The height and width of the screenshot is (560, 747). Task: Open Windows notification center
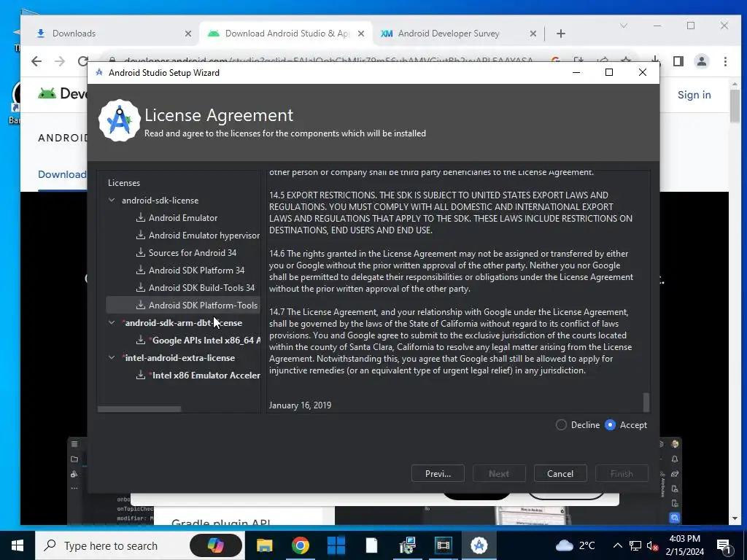[x=724, y=545]
